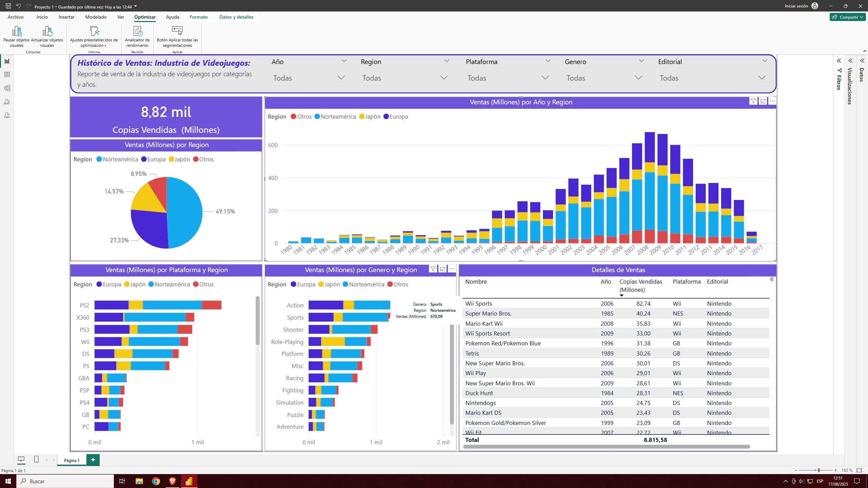Open the Plataforma Todas dropdown
The image size is (868, 488).
pyautogui.click(x=508, y=78)
